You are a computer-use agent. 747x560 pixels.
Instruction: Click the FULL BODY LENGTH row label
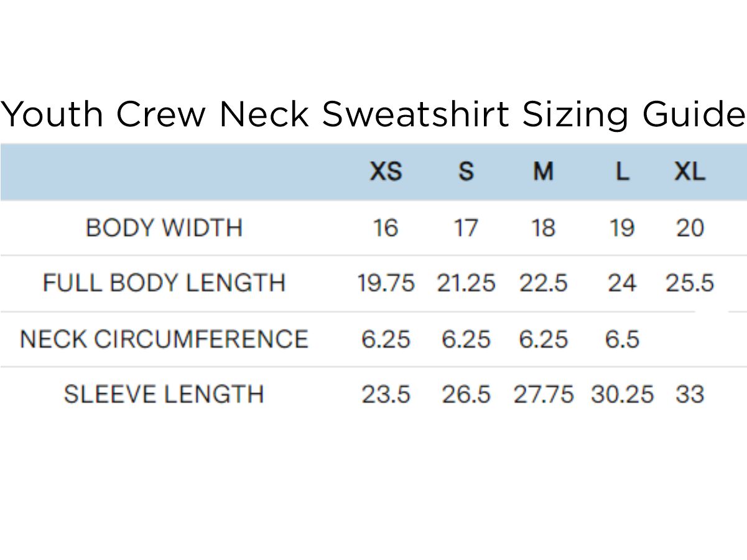tap(164, 283)
